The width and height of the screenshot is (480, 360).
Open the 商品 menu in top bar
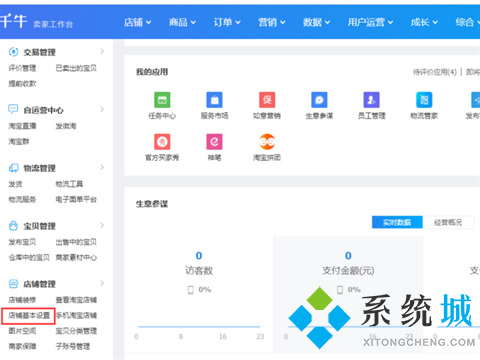click(182, 22)
